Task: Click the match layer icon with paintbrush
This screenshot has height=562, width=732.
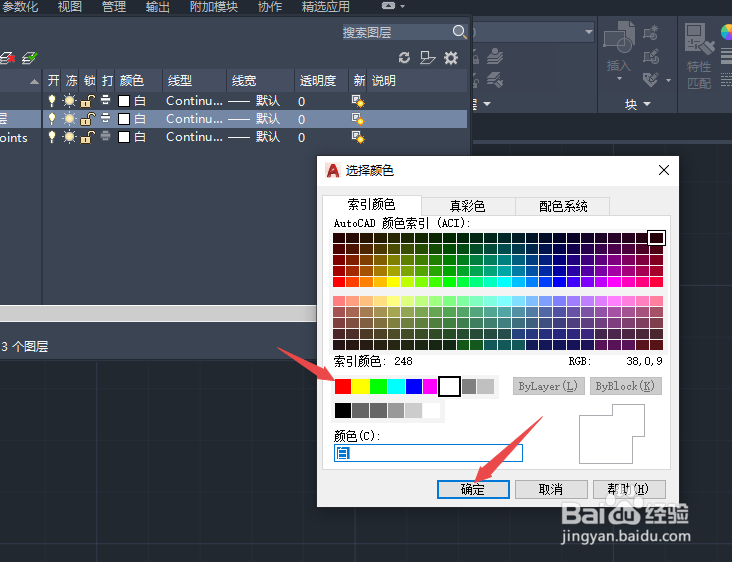Action: 495,80
